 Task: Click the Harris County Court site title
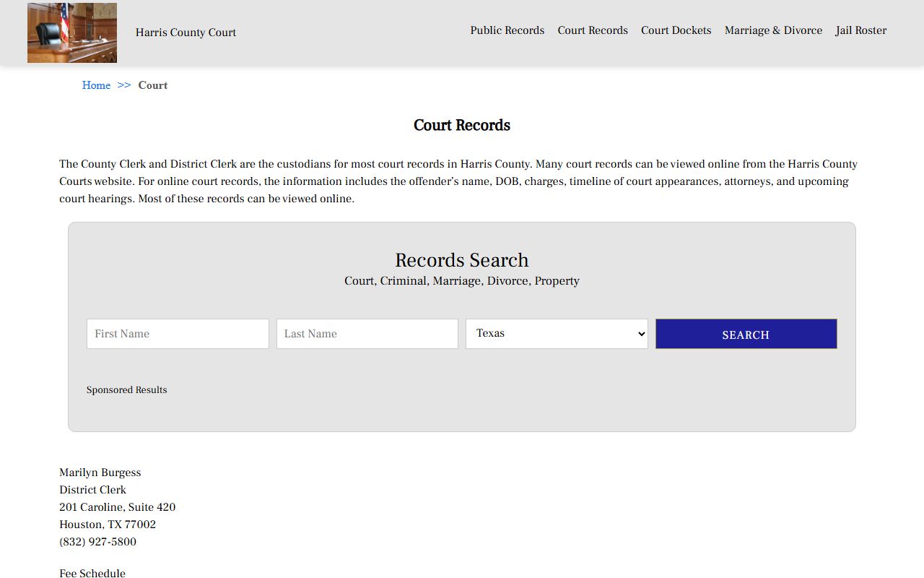186,33
